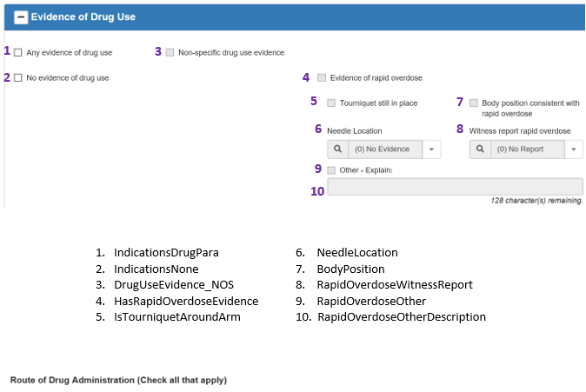The width and height of the screenshot is (586, 392).
Task: Click the Needle Location search icon
Action: (336, 149)
